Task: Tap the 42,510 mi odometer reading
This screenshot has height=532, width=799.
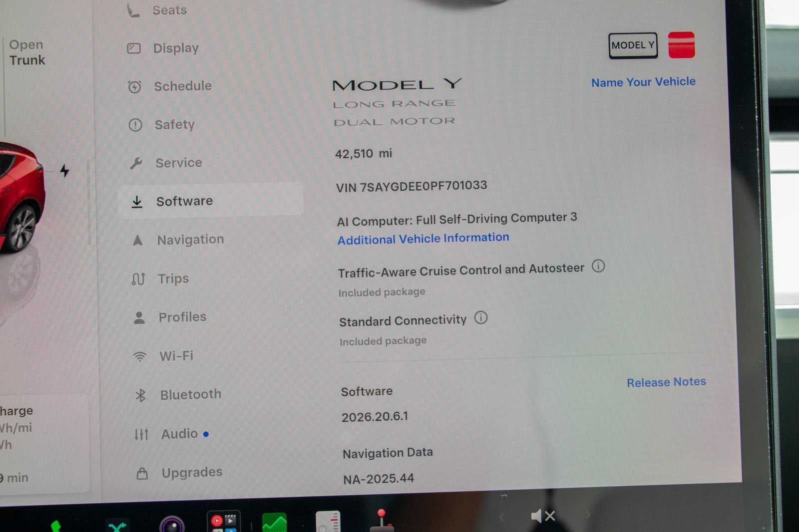Action: point(364,154)
